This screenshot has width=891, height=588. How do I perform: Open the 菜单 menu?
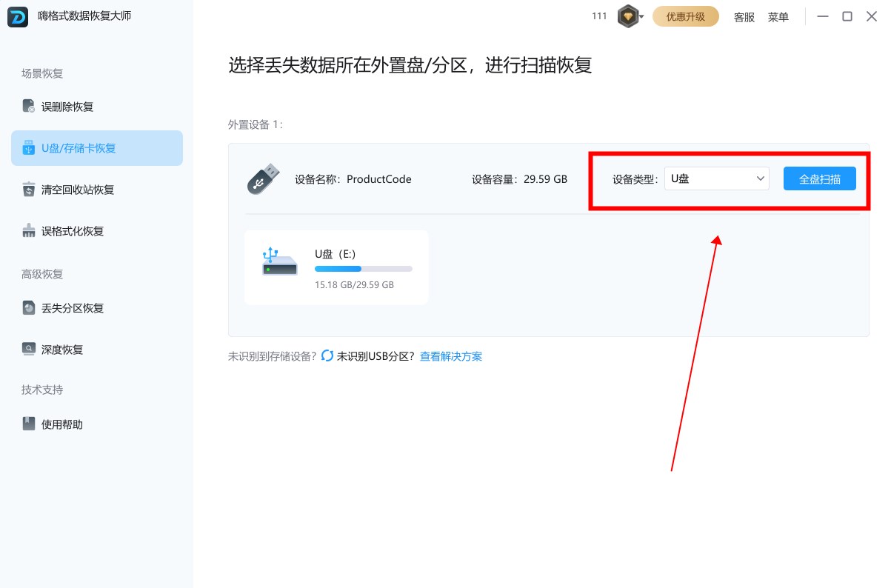coord(778,17)
